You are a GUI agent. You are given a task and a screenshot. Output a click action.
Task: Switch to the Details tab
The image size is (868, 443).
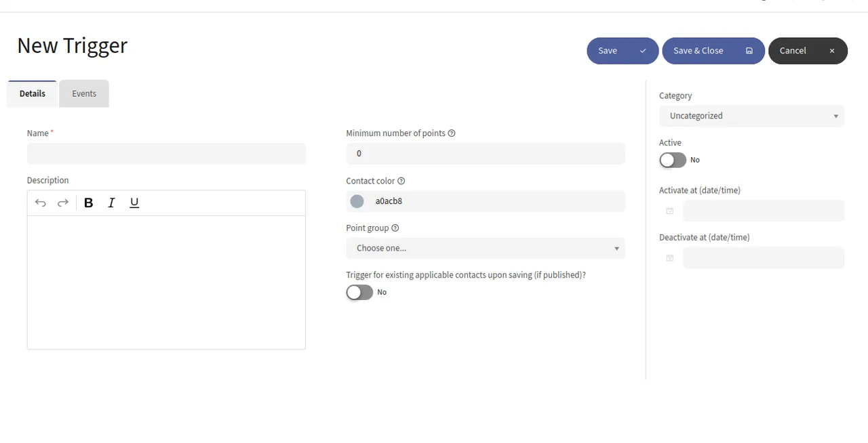tap(33, 93)
